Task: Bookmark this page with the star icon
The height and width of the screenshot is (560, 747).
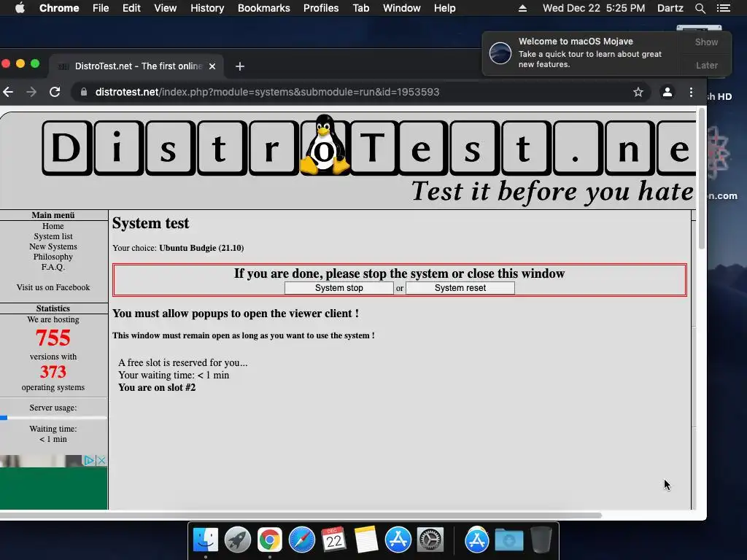Action: 638,92
